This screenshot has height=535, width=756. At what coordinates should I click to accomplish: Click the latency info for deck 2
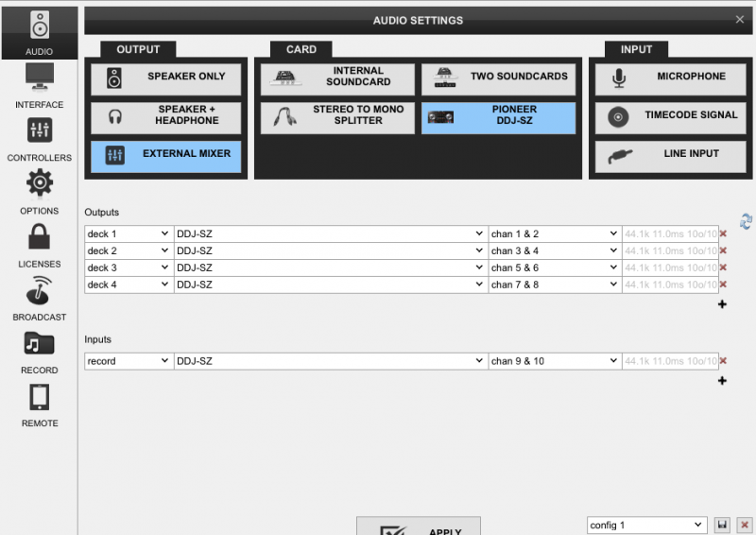coord(671,250)
